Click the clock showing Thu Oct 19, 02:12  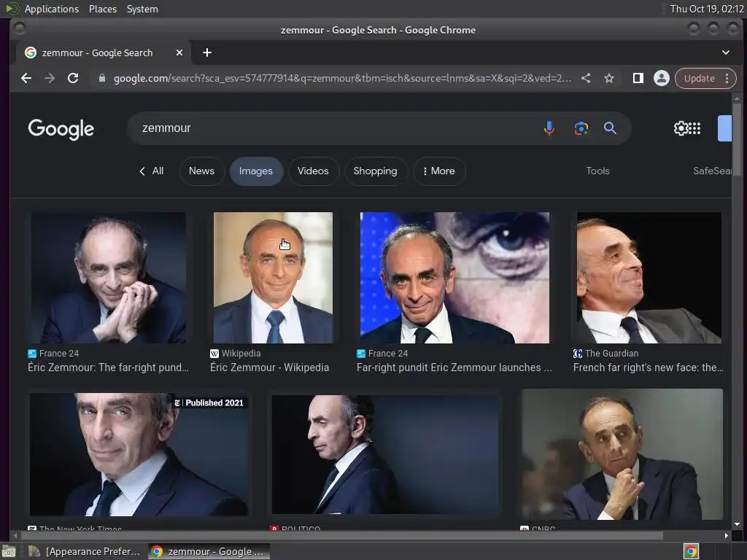(x=707, y=9)
